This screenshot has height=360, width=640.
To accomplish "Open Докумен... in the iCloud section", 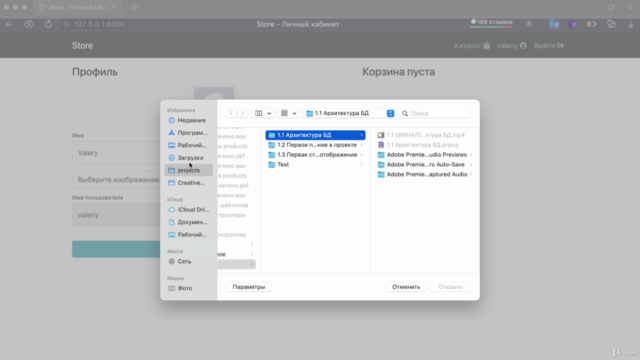I will [x=189, y=222].
